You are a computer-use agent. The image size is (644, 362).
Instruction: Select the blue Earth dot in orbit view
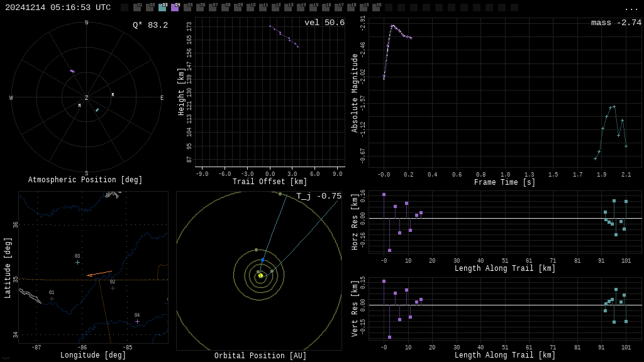pyautogui.click(x=263, y=260)
